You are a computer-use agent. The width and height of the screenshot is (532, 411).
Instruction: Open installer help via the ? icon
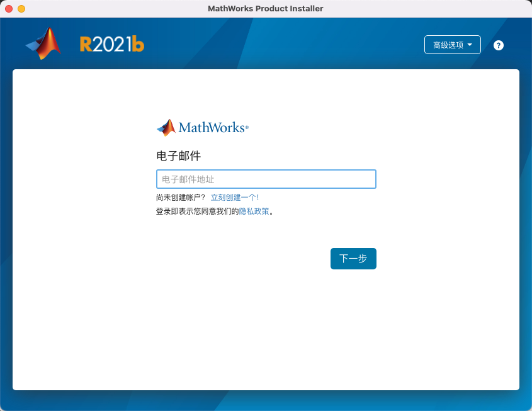click(x=498, y=45)
